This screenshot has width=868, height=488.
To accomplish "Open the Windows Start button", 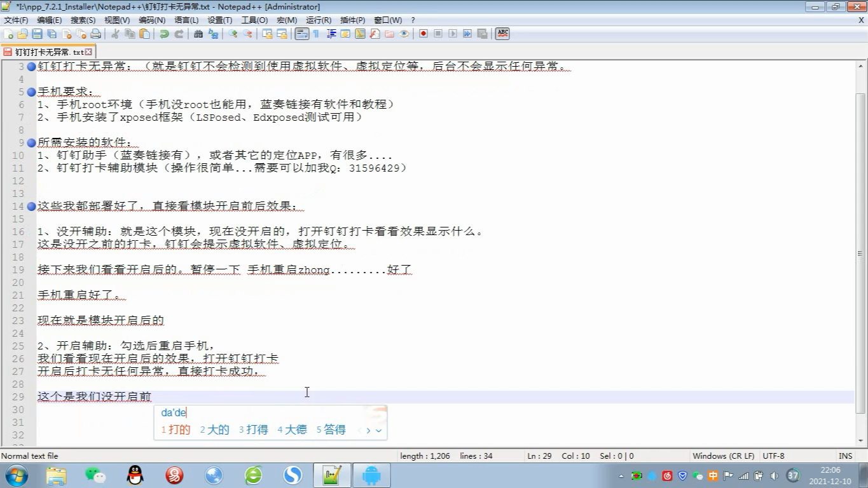I will (x=17, y=475).
